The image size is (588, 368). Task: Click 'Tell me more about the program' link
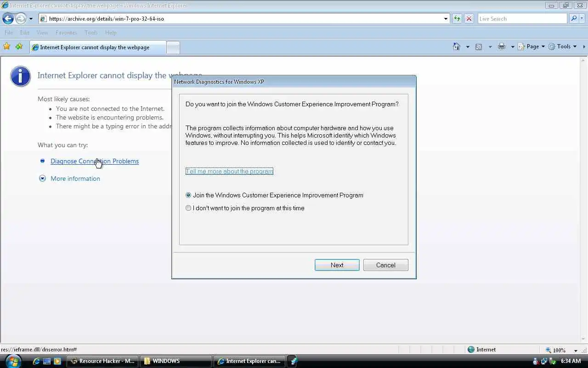tap(229, 171)
